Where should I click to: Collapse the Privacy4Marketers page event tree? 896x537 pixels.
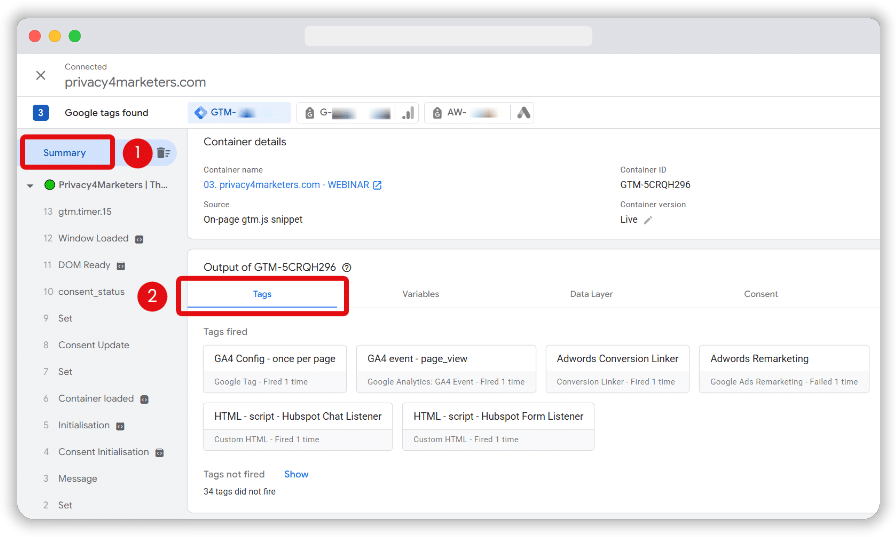tap(30, 185)
